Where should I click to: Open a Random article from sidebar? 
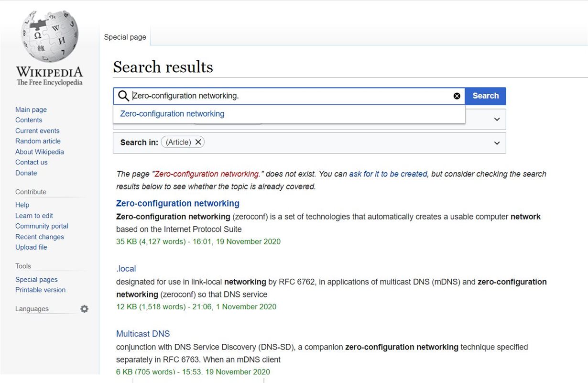point(38,141)
